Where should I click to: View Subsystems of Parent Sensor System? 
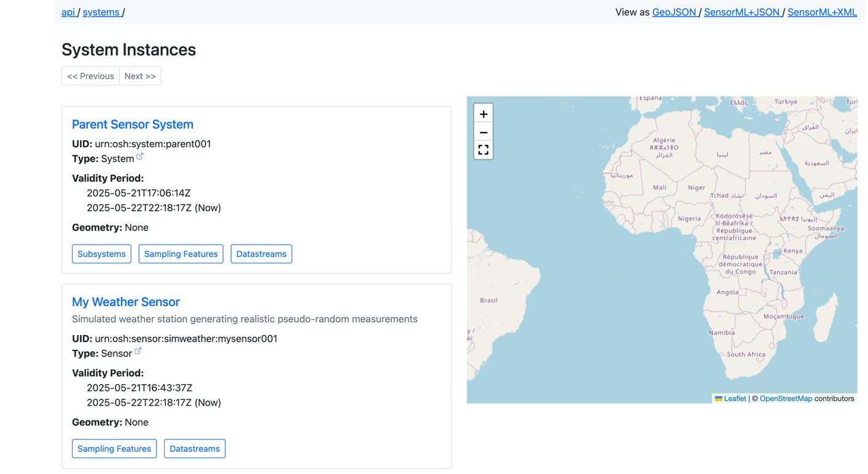101,253
